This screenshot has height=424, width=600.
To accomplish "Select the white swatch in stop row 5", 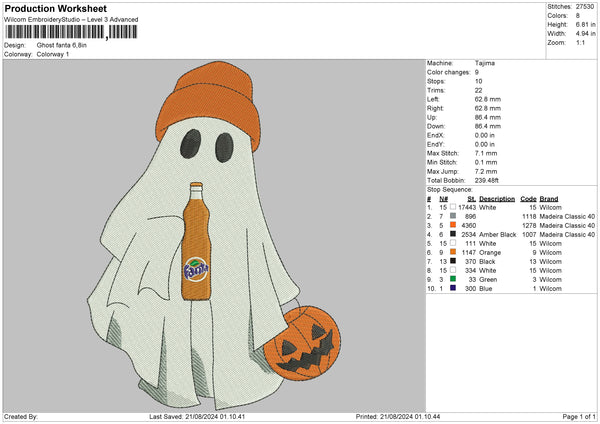I will [453, 243].
